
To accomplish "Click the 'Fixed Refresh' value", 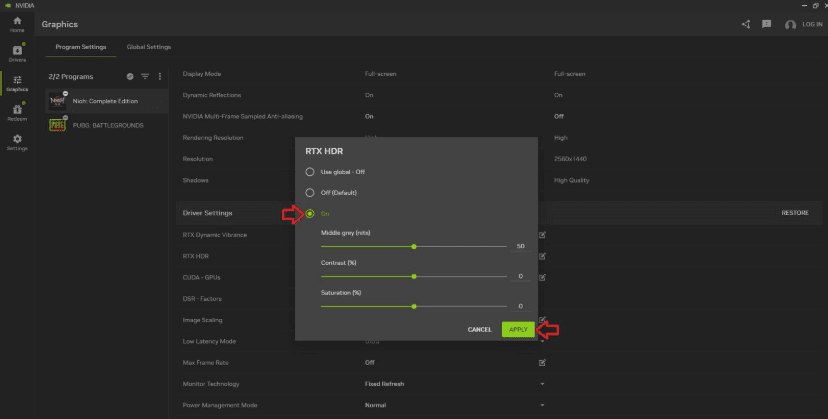I will [384, 384].
